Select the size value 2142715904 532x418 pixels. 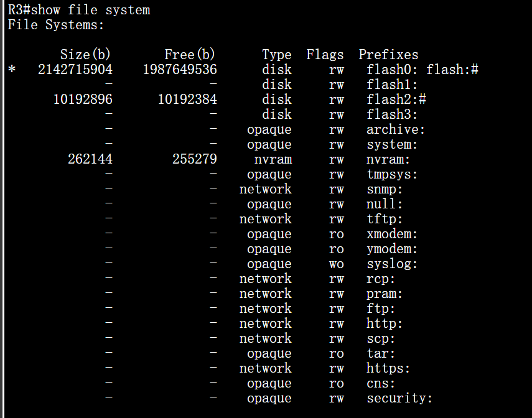(75, 69)
